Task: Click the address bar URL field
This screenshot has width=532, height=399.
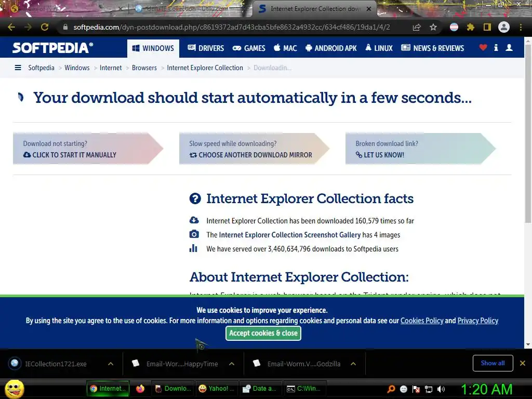Action: [232, 27]
